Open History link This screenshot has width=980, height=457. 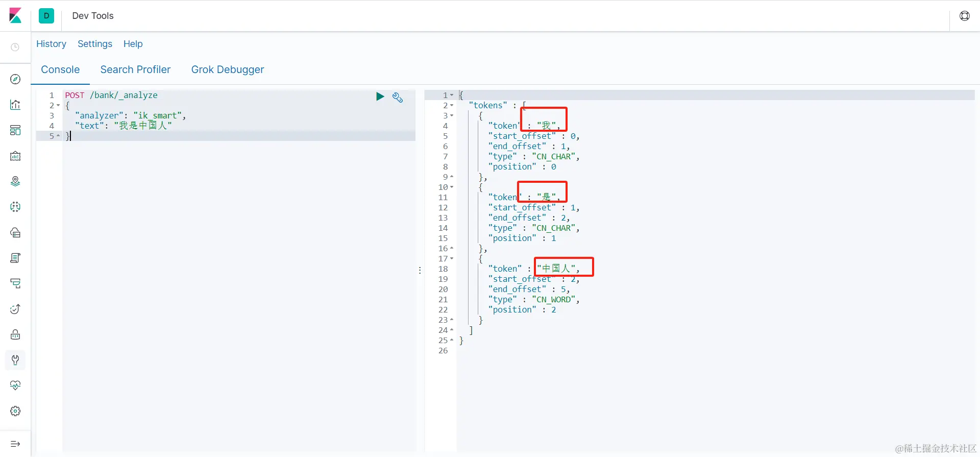click(51, 44)
